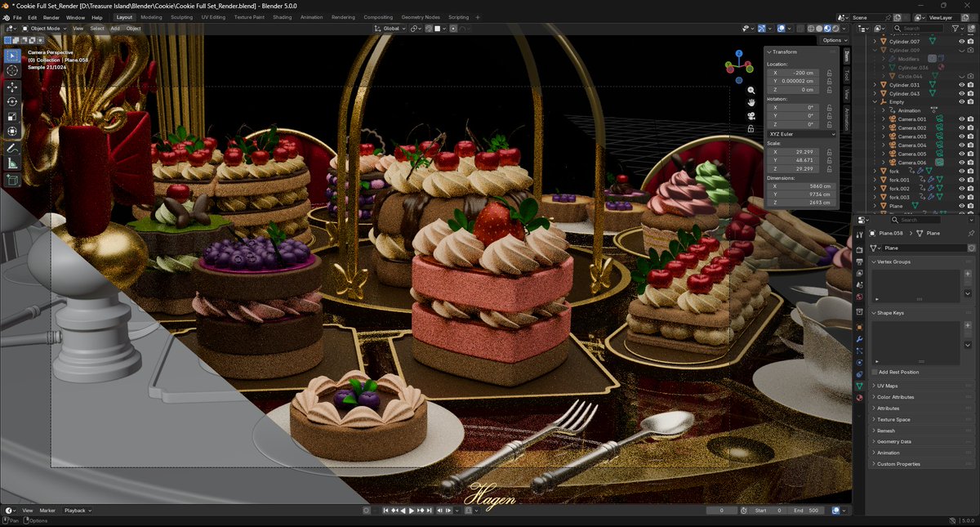Open the Render properties tab icon
The width and height of the screenshot is (980, 527).
[x=859, y=248]
